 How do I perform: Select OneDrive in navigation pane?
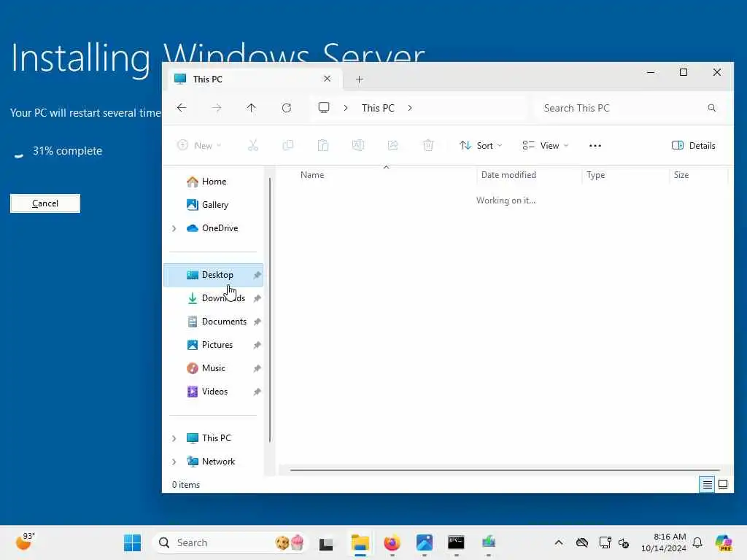pos(214,228)
